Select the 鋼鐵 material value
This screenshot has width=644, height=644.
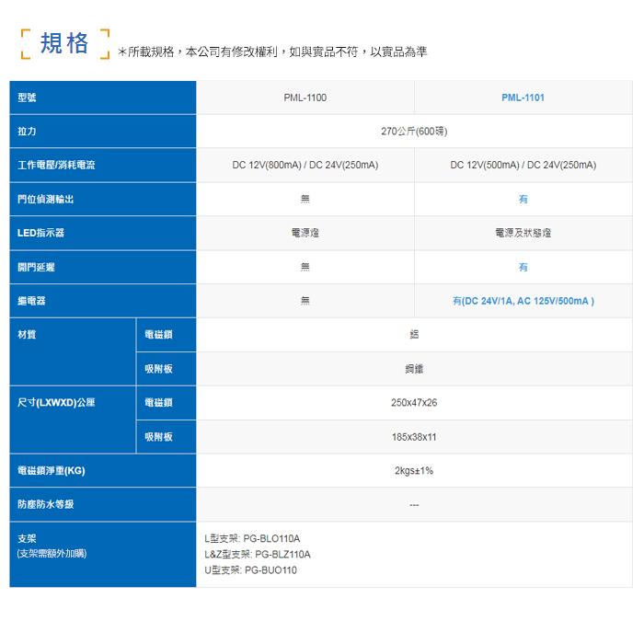click(414, 369)
